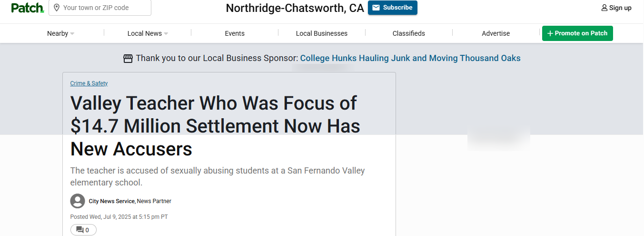
Task: Click the town or ZIP code field
Action: 105,8
